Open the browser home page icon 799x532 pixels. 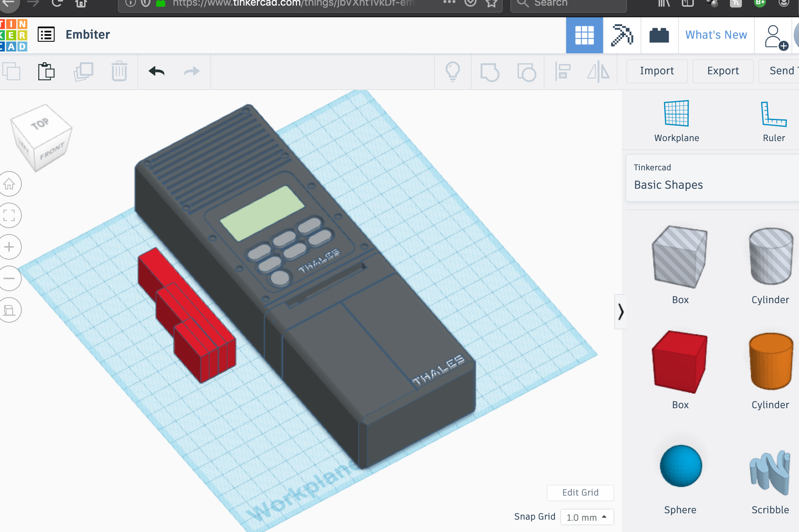coord(81,3)
